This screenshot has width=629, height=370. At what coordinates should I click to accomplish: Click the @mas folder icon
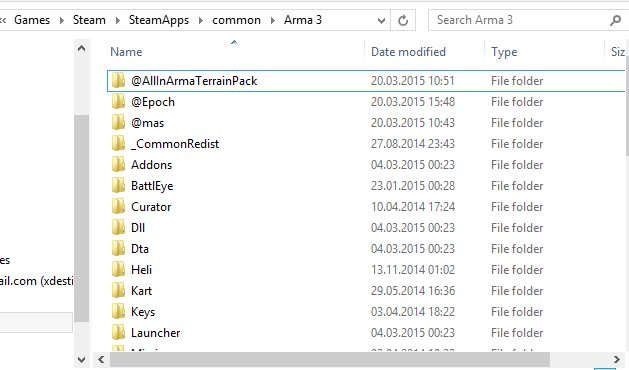pyautogui.click(x=118, y=122)
